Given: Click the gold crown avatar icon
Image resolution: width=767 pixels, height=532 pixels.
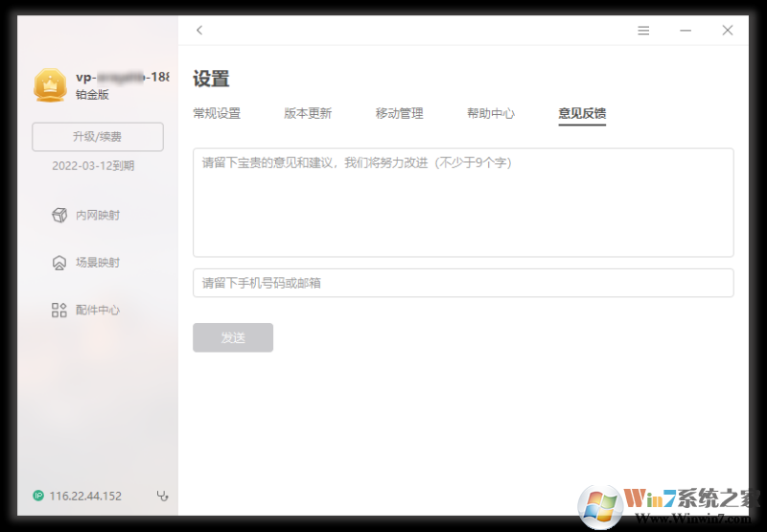Looking at the screenshot, I should pyautogui.click(x=50, y=85).
